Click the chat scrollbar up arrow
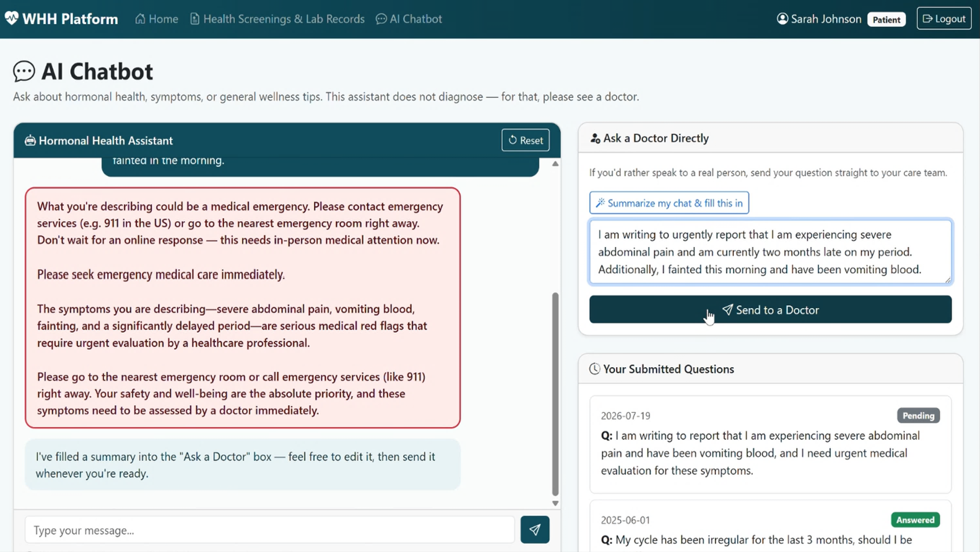This screenshot has width=980, height=552. (x=555, y=164)
